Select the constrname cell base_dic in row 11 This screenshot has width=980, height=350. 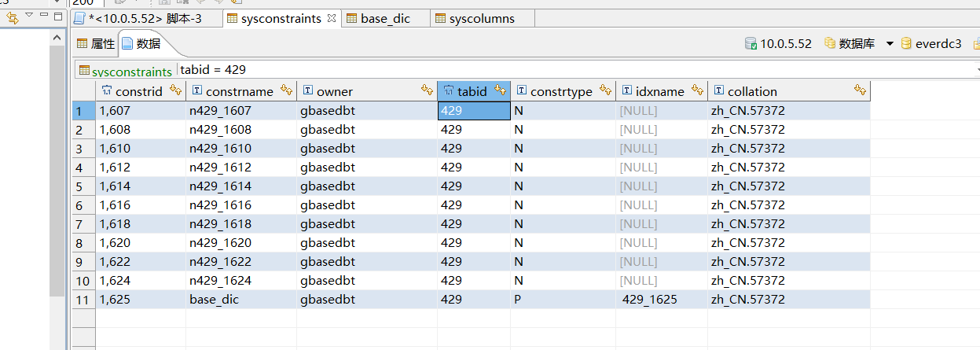point(241,300)
